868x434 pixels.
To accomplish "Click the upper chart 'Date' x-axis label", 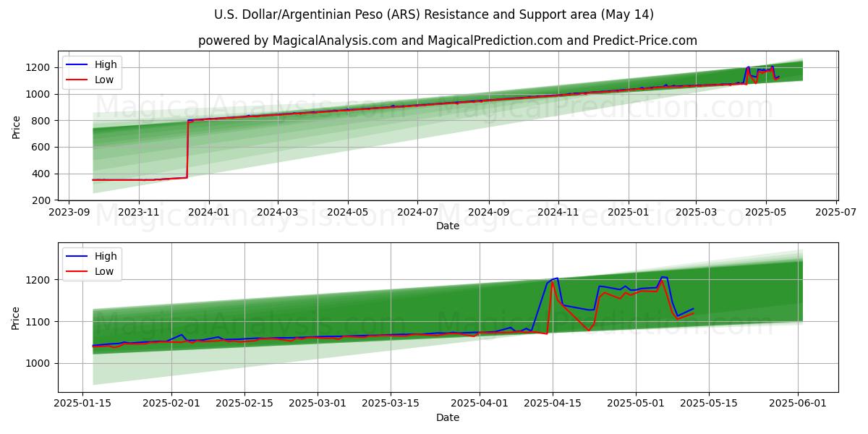I will click(x=448, y=226).
